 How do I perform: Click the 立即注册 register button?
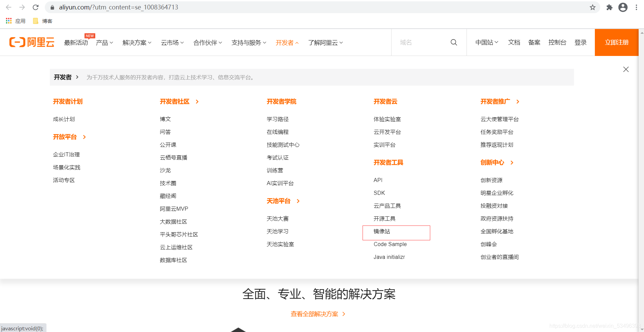click(616, 42)
